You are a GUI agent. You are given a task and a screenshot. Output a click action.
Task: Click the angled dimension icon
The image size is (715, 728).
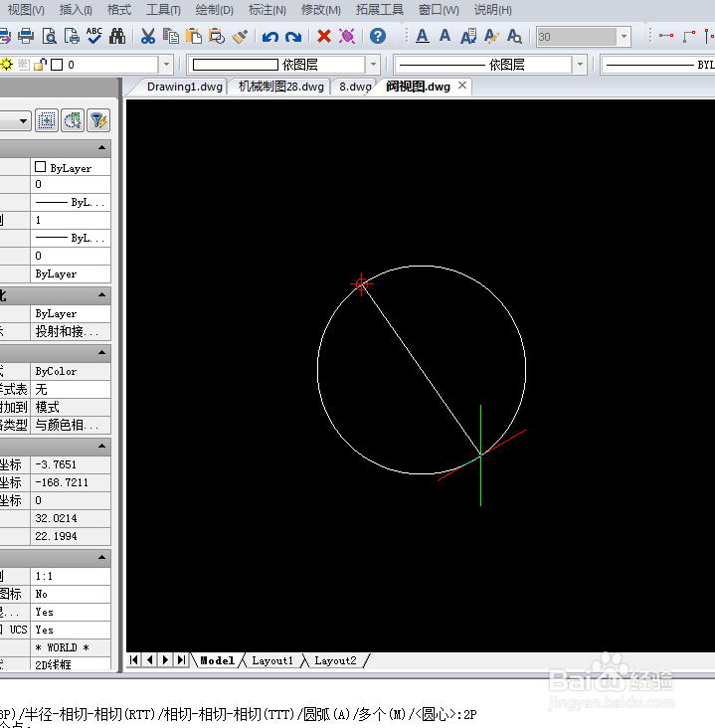(x=689, y=36)
